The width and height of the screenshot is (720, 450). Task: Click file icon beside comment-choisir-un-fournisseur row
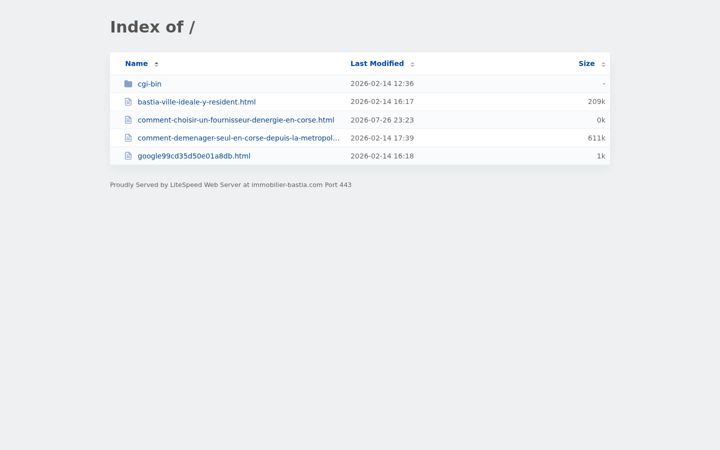[x=128, y=120]
